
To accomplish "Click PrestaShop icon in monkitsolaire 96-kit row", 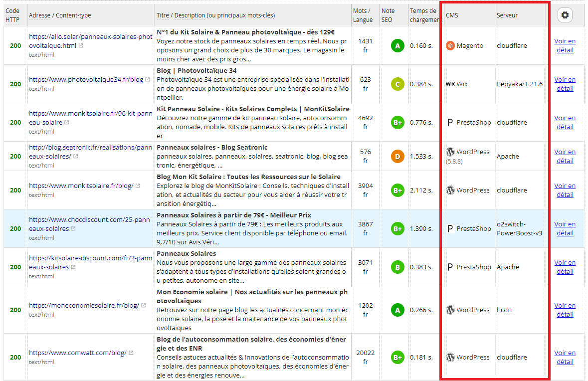I will coord(450,122).
